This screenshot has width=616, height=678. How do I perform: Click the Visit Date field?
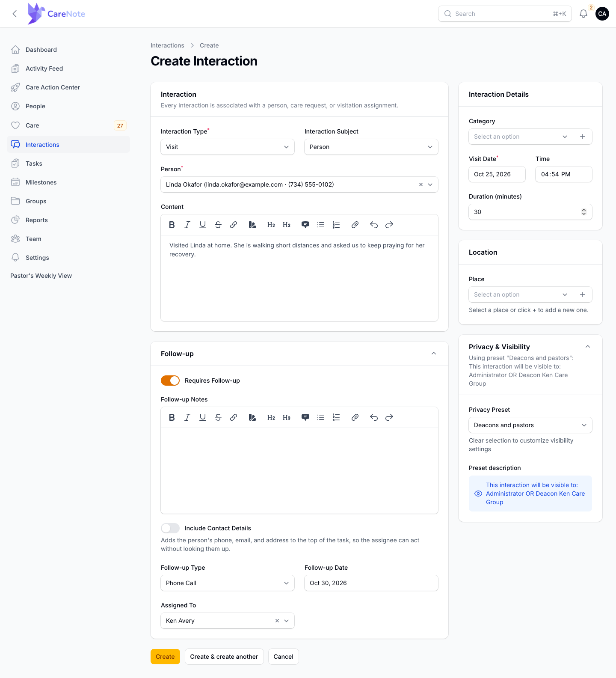497,174
